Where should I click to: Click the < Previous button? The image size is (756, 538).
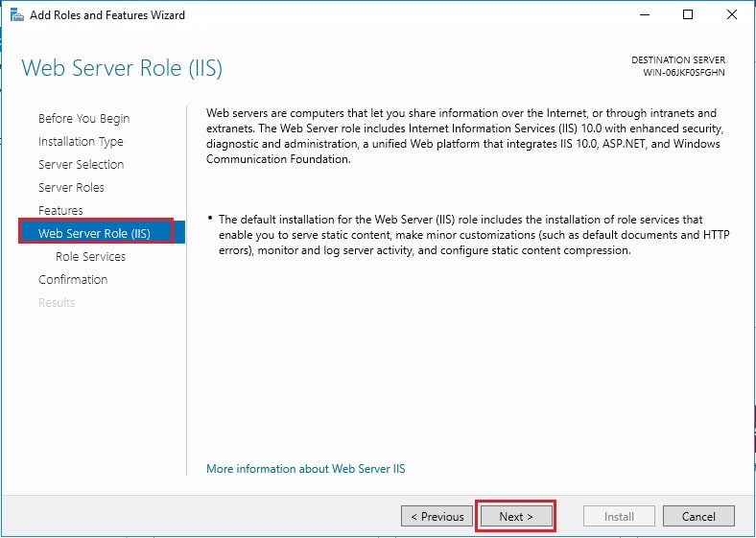click(x=437, y=516)
